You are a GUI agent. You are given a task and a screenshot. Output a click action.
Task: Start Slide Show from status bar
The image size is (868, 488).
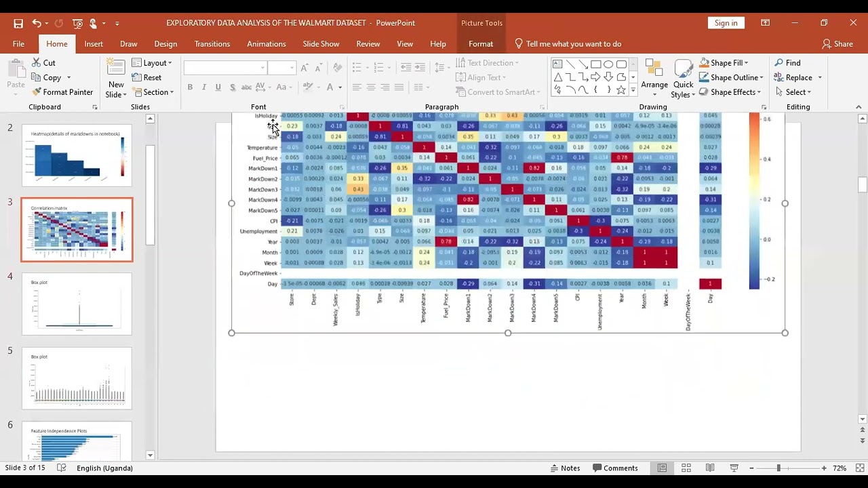pos(734,468)
